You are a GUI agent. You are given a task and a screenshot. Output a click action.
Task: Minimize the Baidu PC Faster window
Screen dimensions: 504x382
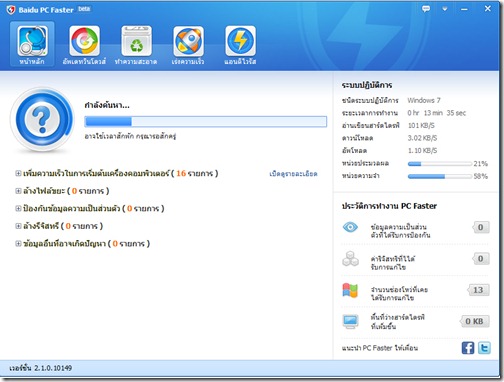coord(464,9)
